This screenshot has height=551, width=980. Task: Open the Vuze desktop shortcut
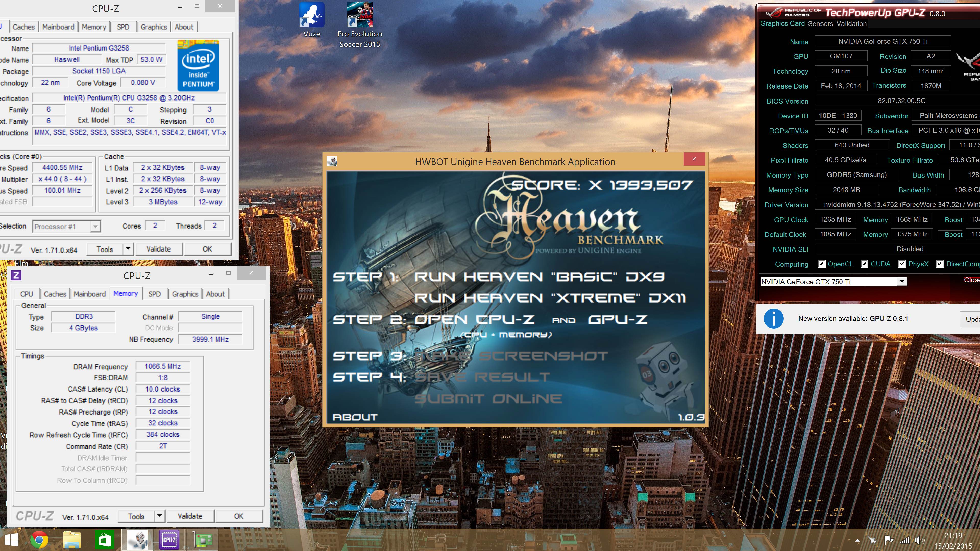[x=312, y=20]
